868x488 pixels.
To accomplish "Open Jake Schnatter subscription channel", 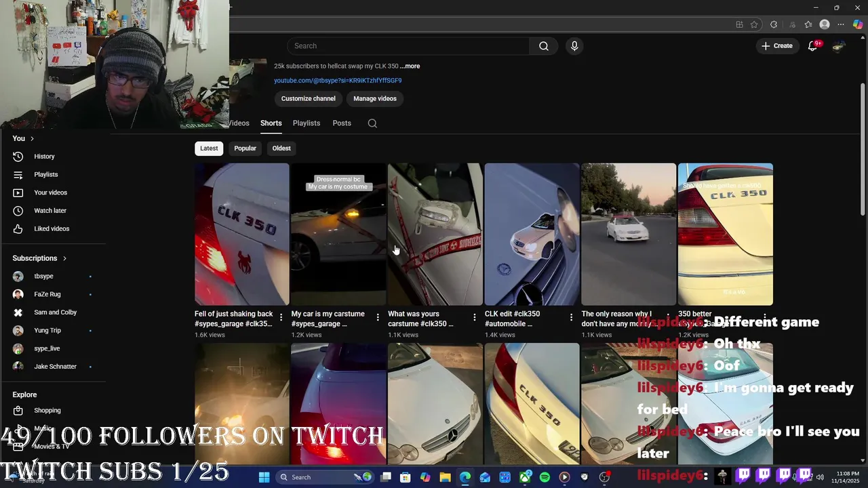I will (54, 367).
